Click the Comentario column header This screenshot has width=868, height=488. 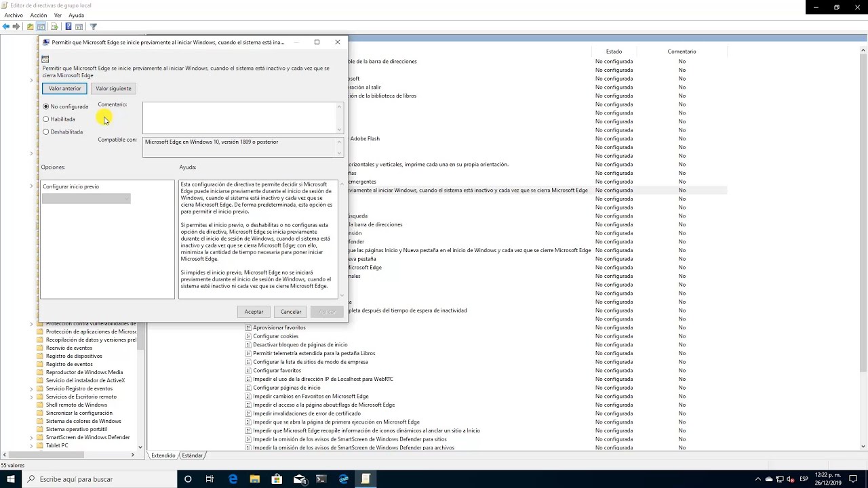coord(682,52)
